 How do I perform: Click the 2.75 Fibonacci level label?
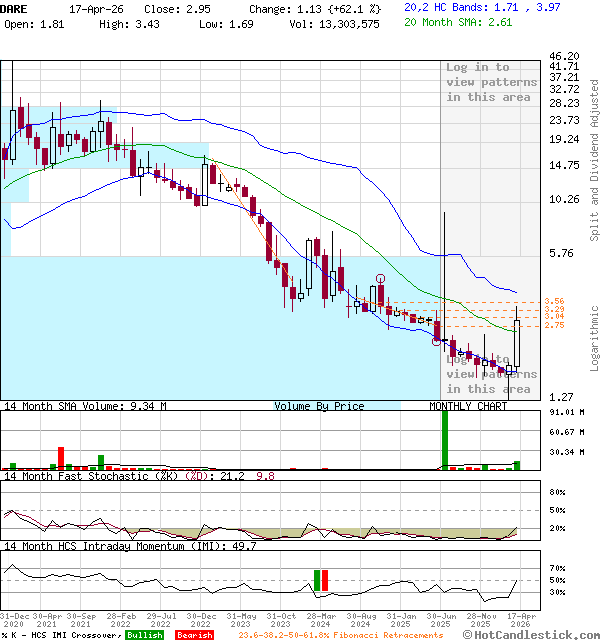pos(554,325)
